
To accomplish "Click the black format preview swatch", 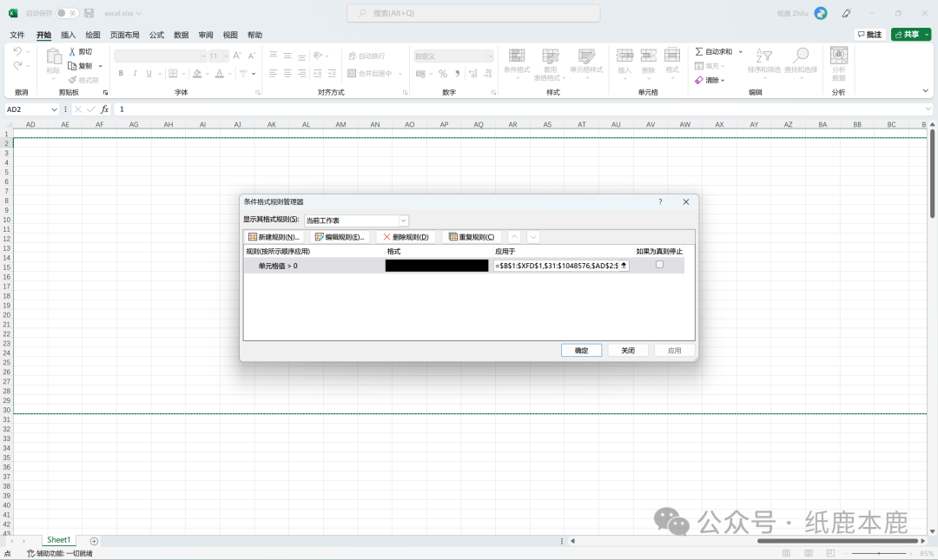I will [x=437, y=266].
